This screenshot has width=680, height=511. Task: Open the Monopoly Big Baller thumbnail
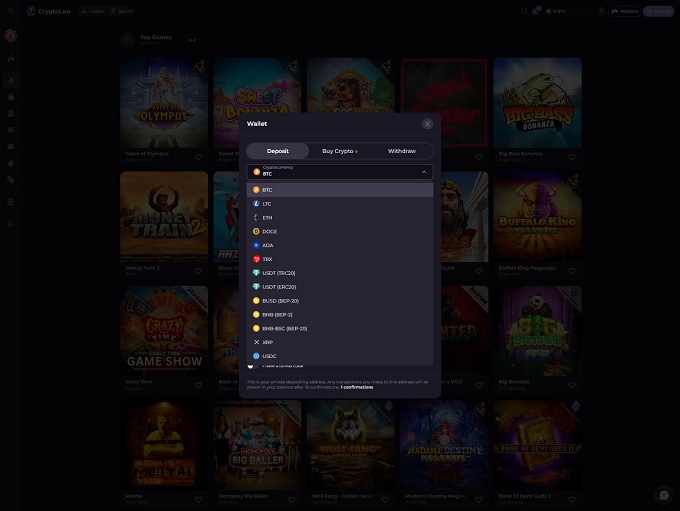[257, 445]
